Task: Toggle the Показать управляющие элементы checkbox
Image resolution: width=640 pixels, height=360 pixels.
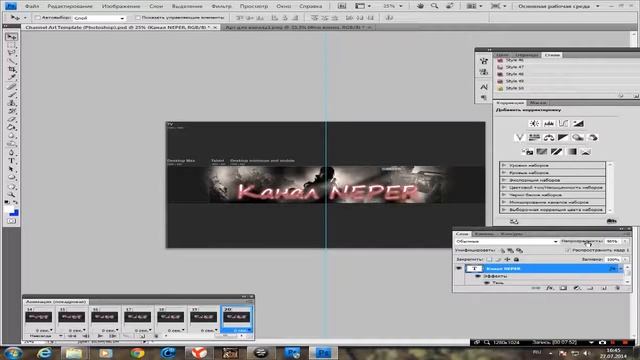Action: pyautogui.click(x=138, y=18)
